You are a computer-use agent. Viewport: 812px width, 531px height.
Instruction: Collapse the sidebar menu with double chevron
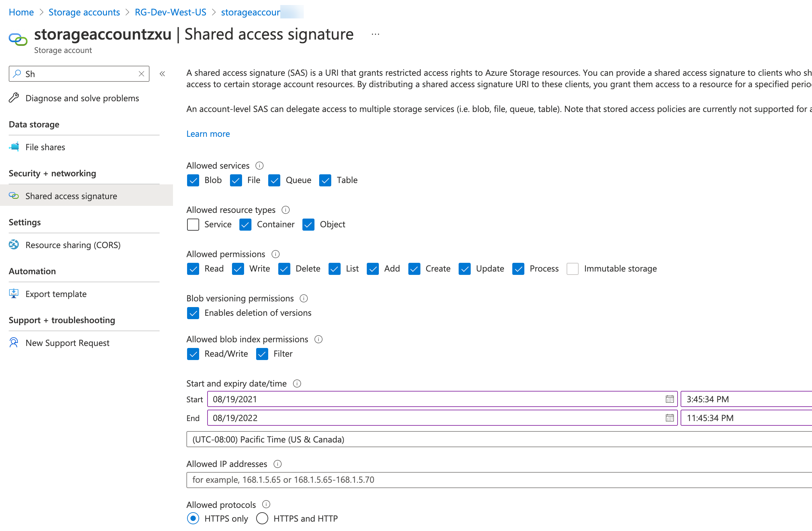coord(162,74)
